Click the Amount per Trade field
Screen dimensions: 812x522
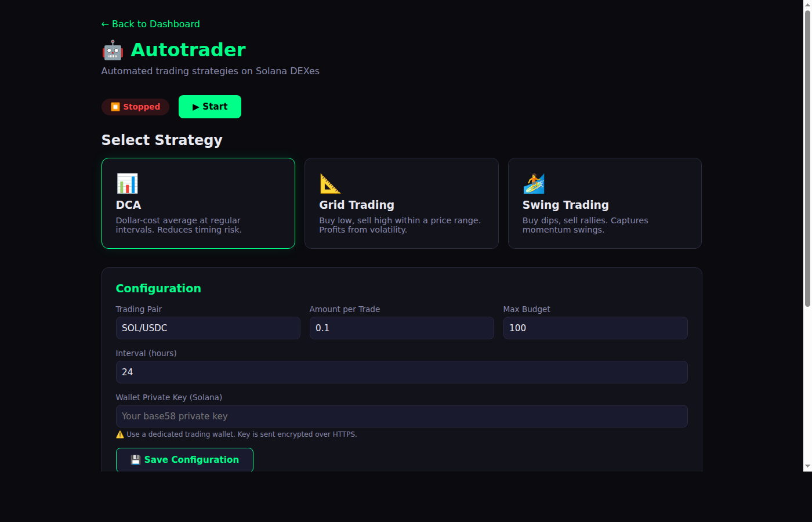coord(401,328)
